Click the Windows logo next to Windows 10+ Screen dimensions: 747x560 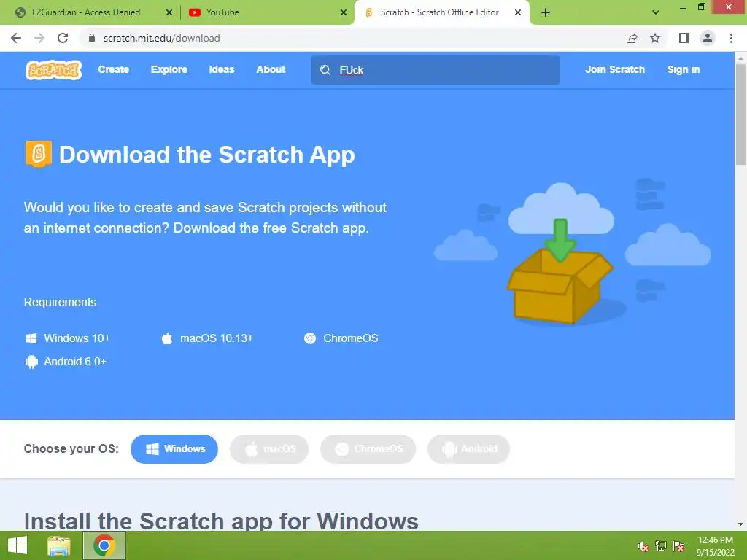click(31, 338)
